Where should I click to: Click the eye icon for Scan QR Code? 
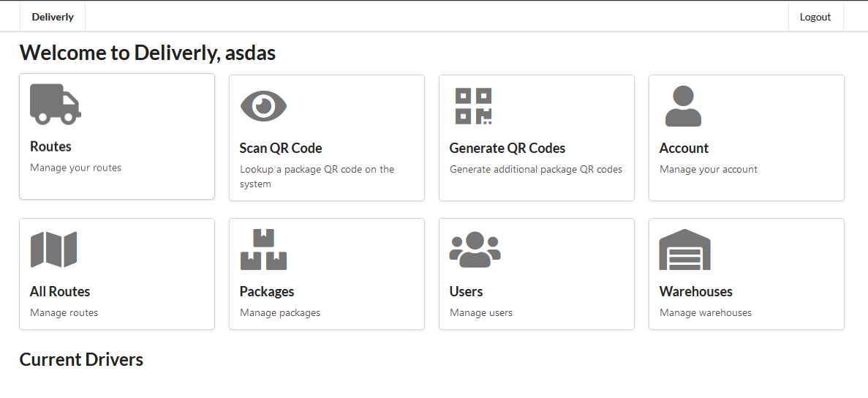pyautogui.click(x=263, y=106)
